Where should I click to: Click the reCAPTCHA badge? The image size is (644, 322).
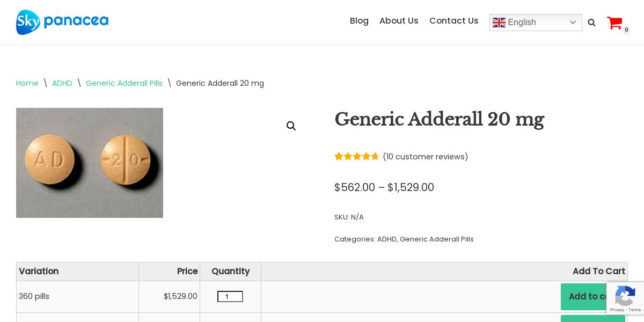coord(625,298)
